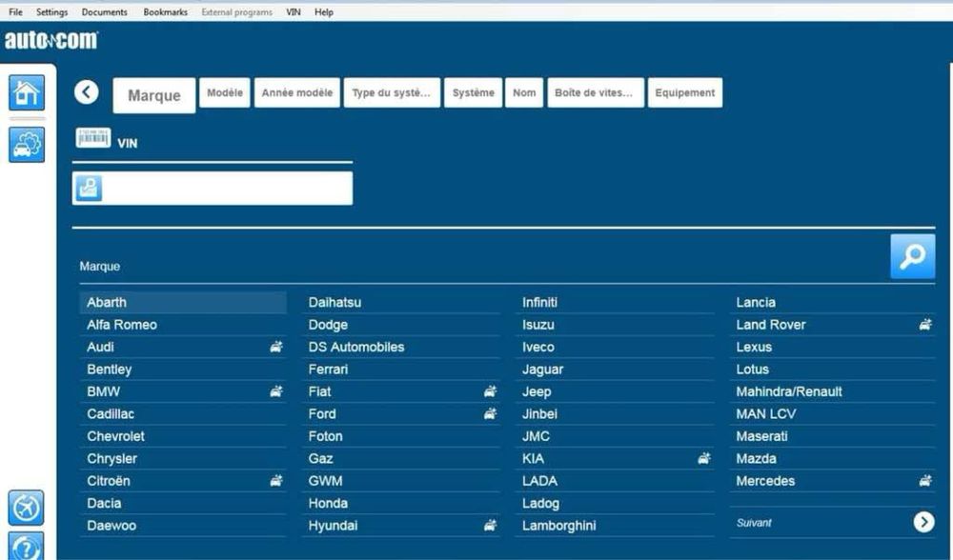
Task: Choose Infiniti brand
Action: (615, 303)
